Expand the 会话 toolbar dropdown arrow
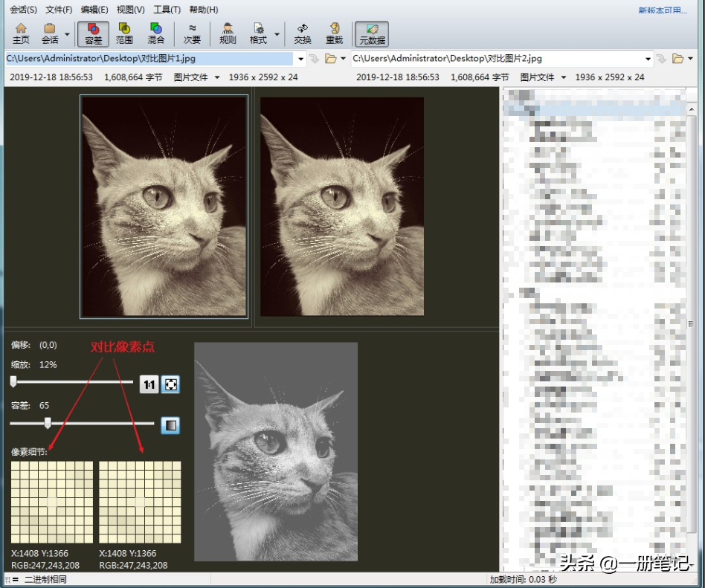 pyautogui.click(x=67, y=34)
